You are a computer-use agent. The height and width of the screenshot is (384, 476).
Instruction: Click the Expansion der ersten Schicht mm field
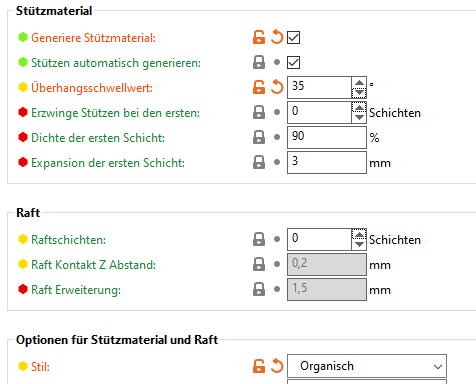point(327,162)
